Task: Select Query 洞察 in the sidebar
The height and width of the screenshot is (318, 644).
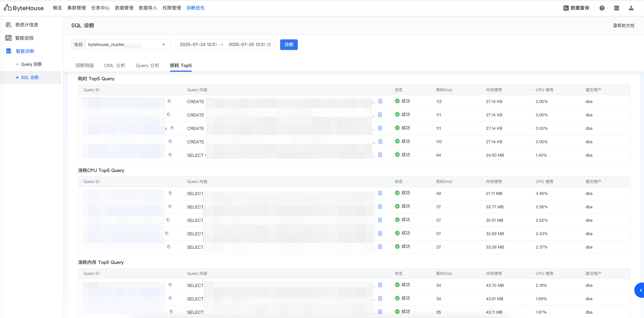Action: point(31,64)
